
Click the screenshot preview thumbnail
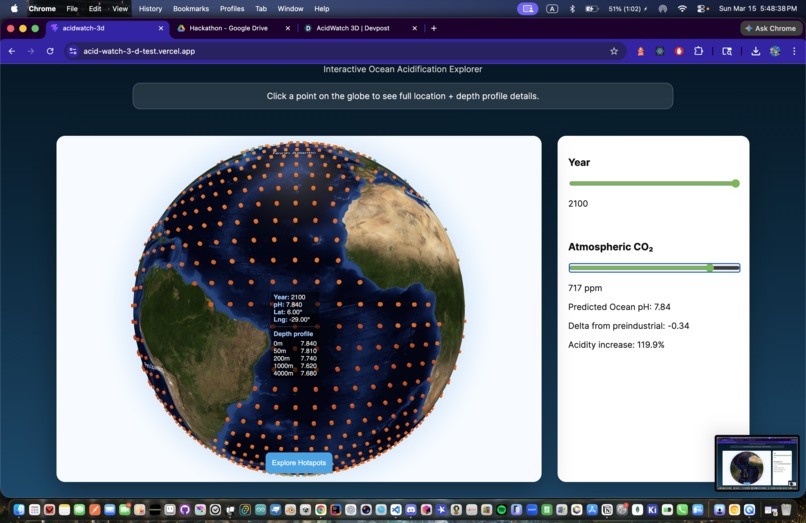tap(757, 463)
